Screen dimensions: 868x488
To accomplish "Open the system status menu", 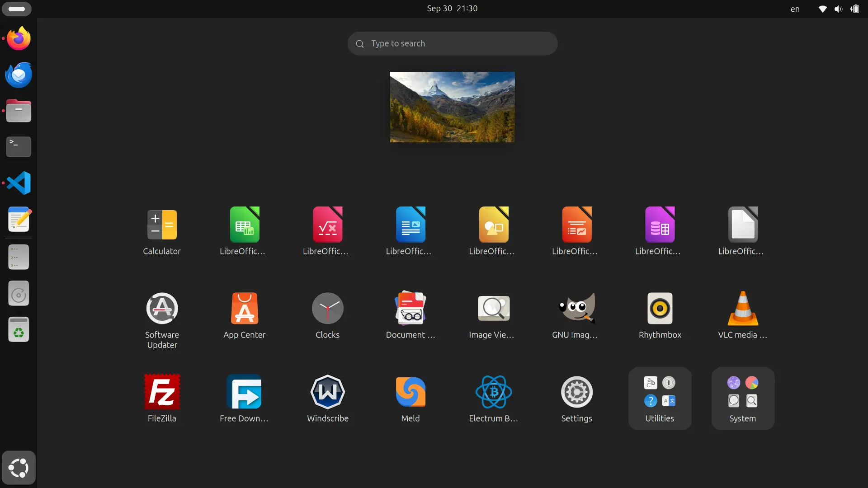I will coord(839,9).
